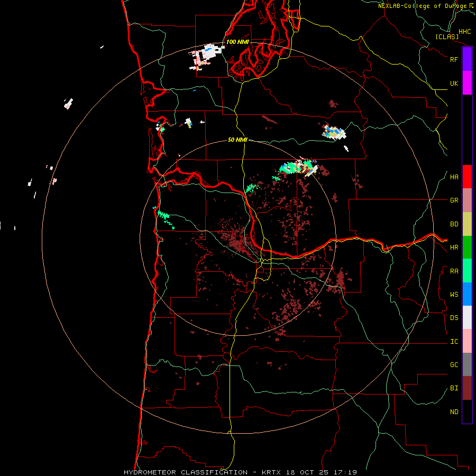476x476 pixels.
Task: Click the BD legend label
Action: tap(454, 224)
